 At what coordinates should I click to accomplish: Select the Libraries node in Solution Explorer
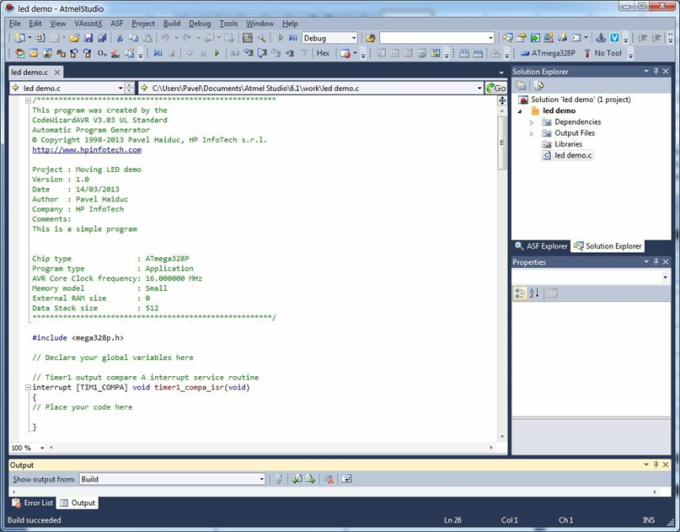[562, 144]
